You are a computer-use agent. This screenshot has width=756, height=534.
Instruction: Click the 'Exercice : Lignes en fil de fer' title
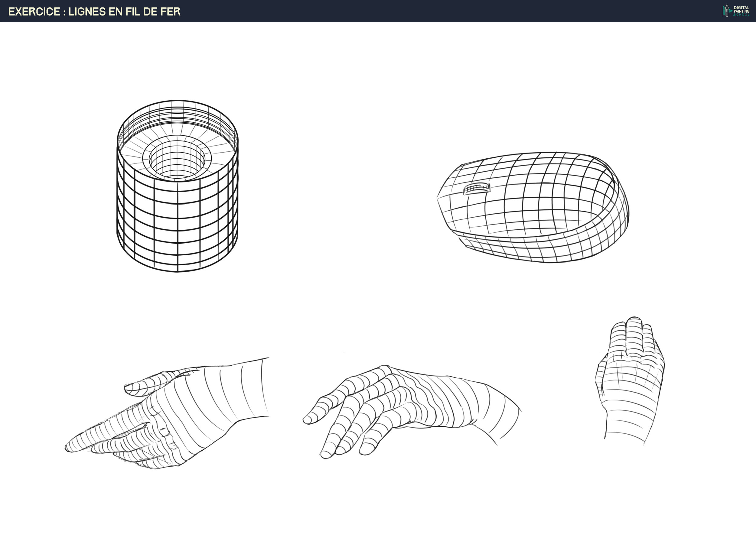(94, 11)
